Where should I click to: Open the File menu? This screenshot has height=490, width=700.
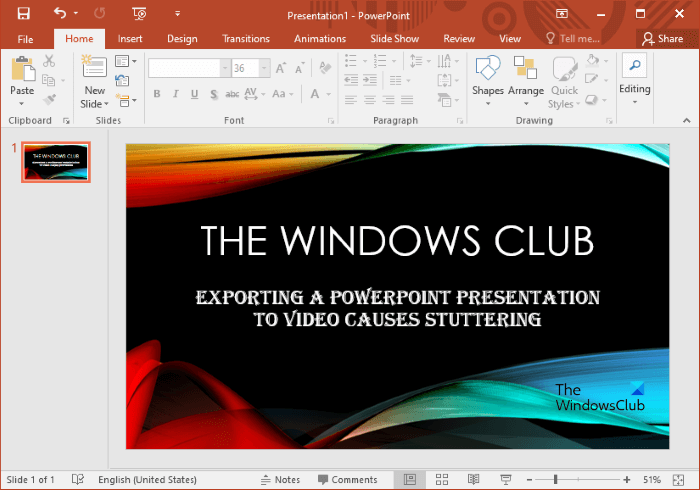[x=25, y=39]
